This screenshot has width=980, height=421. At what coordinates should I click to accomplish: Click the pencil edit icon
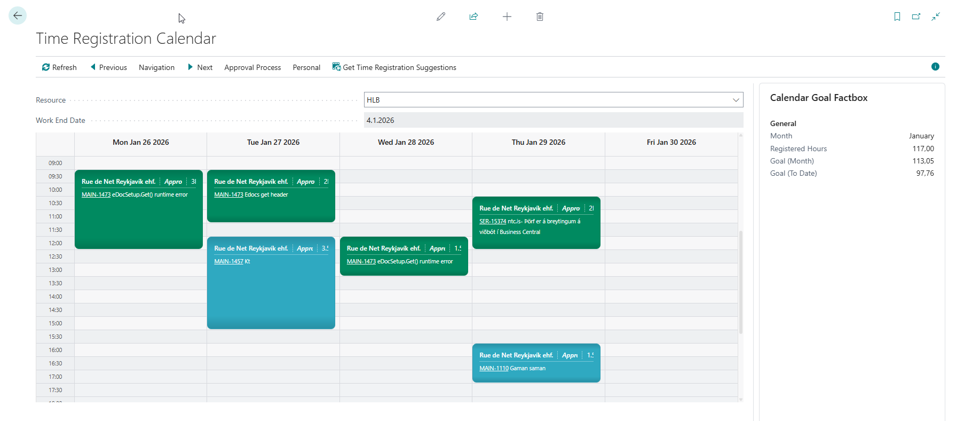[x=441, y=17]
